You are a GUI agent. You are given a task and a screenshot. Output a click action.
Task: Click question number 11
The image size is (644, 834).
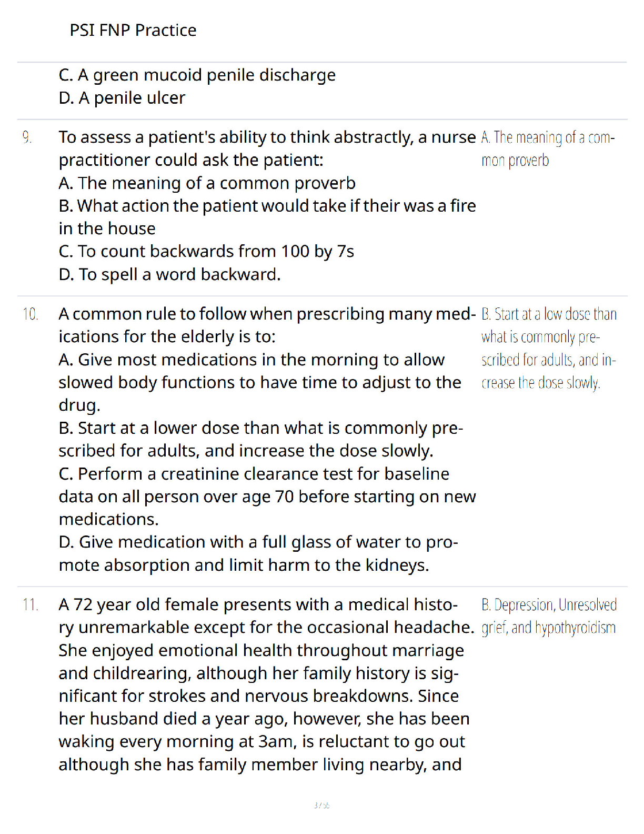[31, 604]
